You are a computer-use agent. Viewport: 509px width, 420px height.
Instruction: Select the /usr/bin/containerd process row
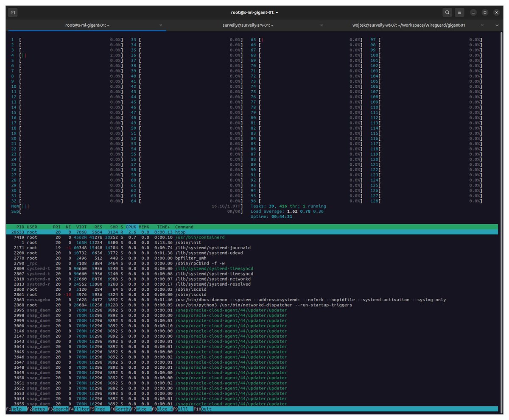[x=252, y=237]
